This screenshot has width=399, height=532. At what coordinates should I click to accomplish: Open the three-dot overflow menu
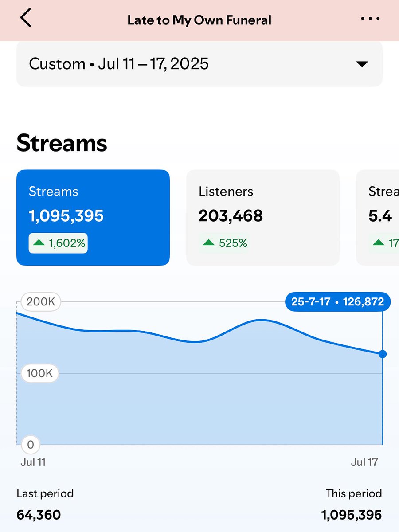coord(370,18)
